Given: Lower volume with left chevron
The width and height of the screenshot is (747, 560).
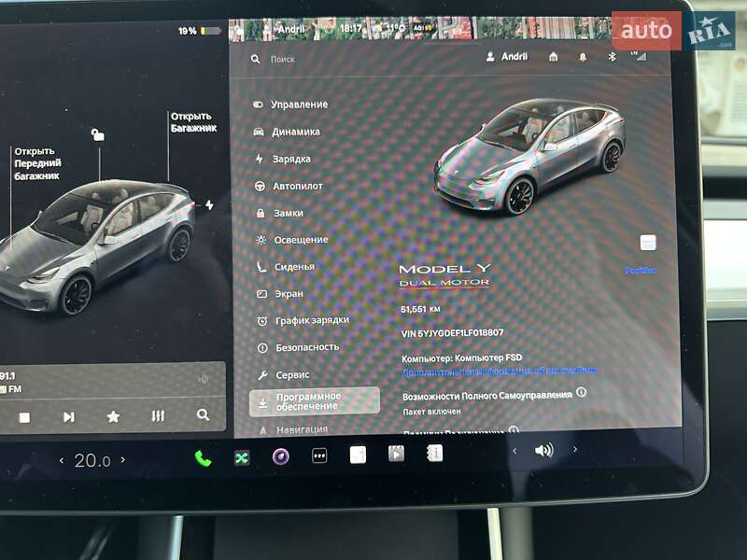Looking at the screenshot, I should 514,451.
